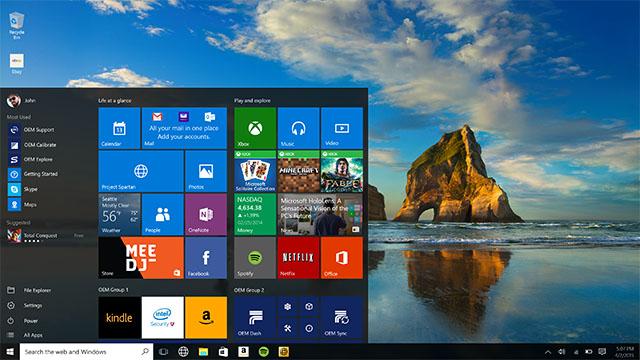Image resolution: width=640 pixels, height=360 pixels.
Task: Click the Search the web and Windows box
Action: point(86,352)
